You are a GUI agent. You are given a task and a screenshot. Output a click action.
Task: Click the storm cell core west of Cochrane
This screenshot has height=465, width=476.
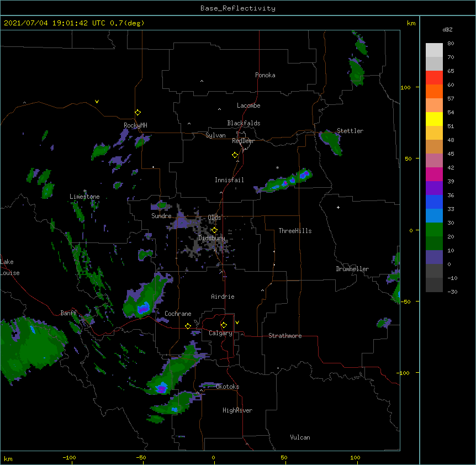click(143, 308)
